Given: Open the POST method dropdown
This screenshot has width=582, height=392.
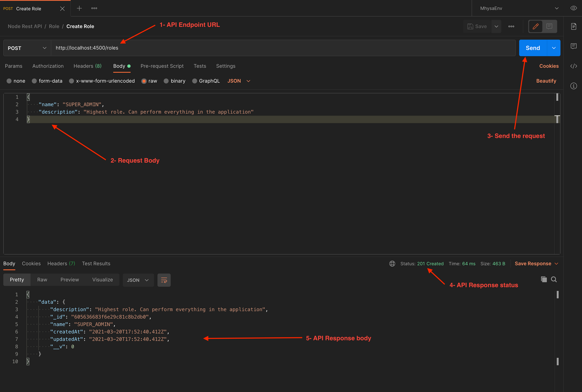Looking at the screenshot, I should [27, 48].
